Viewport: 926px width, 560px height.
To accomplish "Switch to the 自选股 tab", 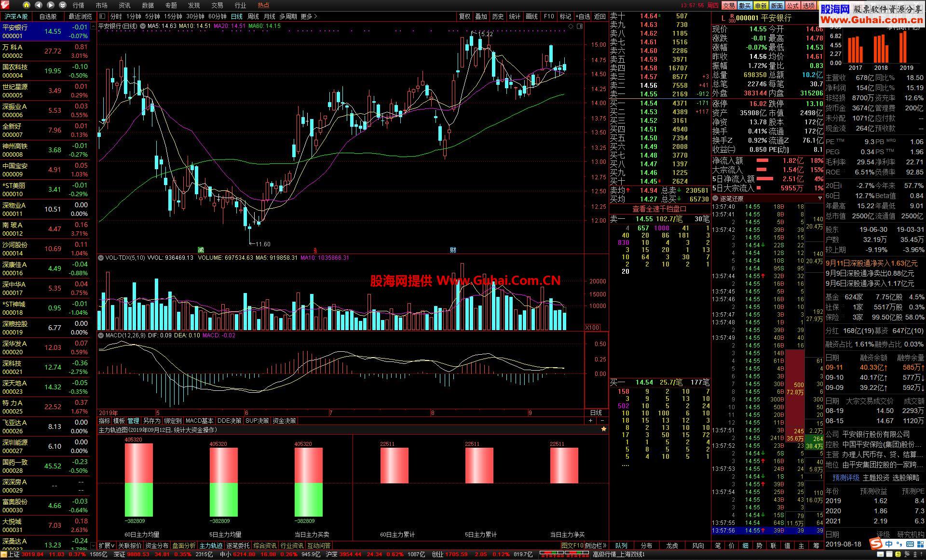I will (x=48, y=16).
